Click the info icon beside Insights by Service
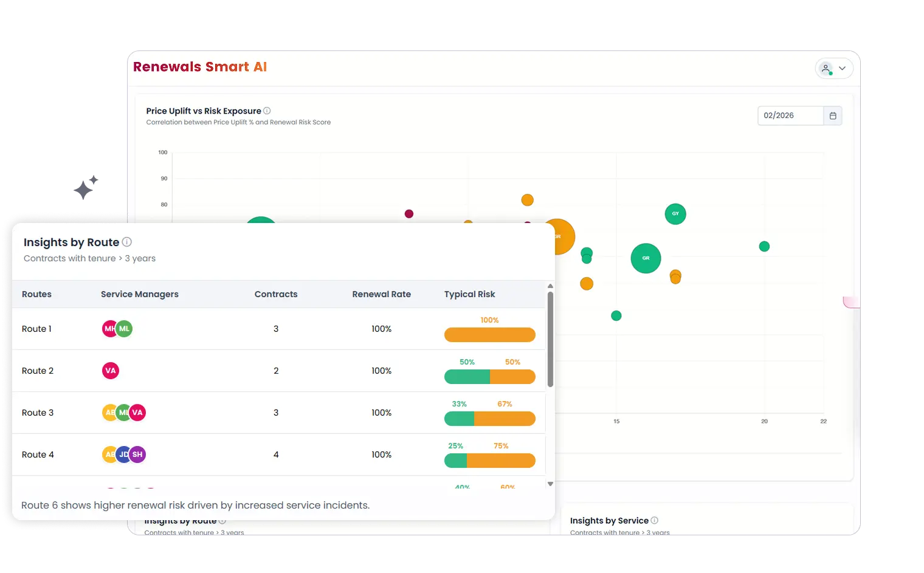This screenshot has width=924, height=573. pyautogui.click(x=655, y=520)
